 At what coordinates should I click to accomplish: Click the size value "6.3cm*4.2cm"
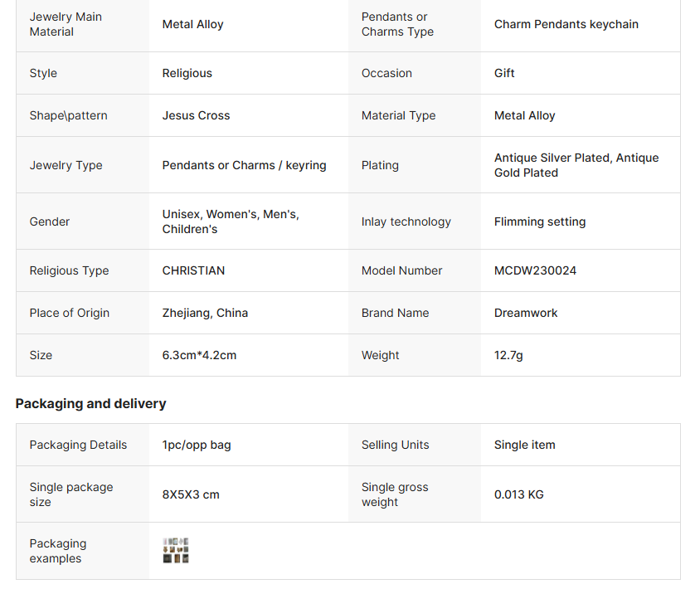point(199,355)
